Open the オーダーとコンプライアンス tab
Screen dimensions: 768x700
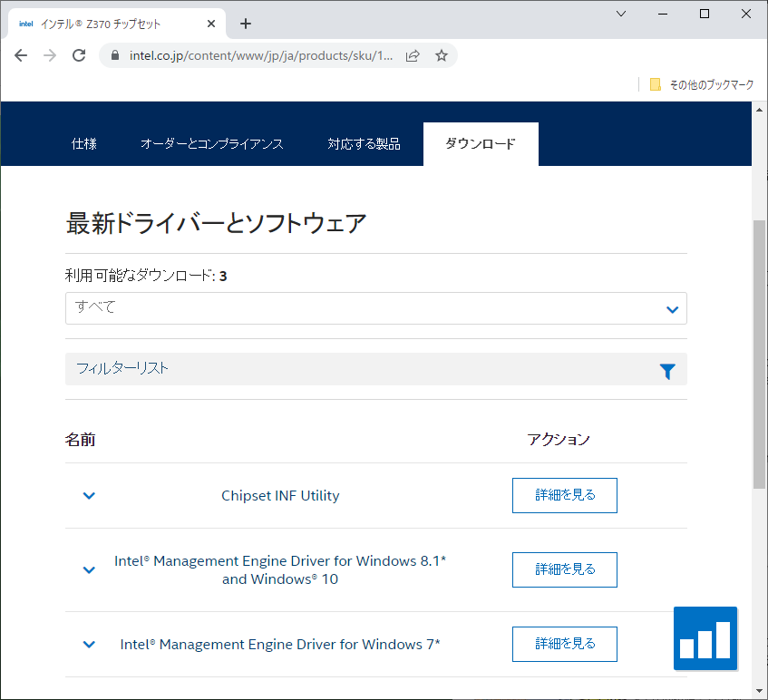tap(212, 144)
